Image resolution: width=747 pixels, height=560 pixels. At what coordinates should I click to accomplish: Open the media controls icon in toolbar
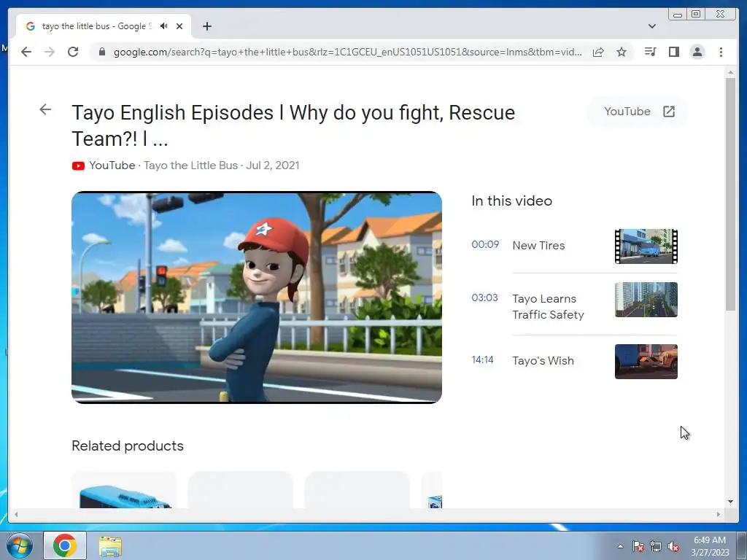[x=650, y=52]
